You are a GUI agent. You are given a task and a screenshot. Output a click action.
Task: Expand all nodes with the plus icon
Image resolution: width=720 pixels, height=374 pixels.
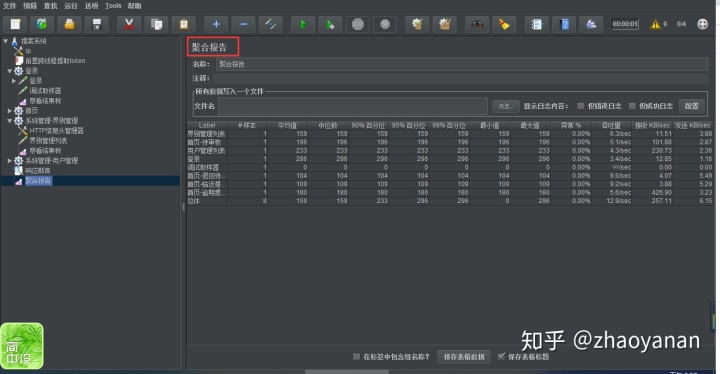216,24
